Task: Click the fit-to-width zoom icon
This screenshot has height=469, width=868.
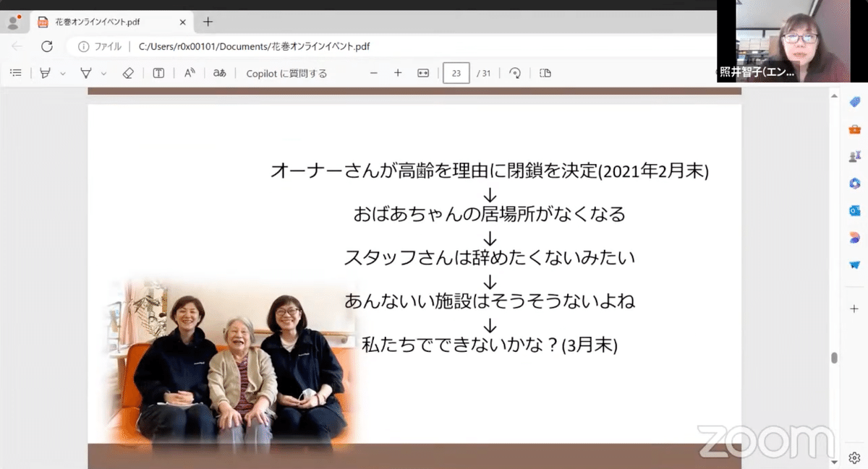Action: click(x=424, y=73)
